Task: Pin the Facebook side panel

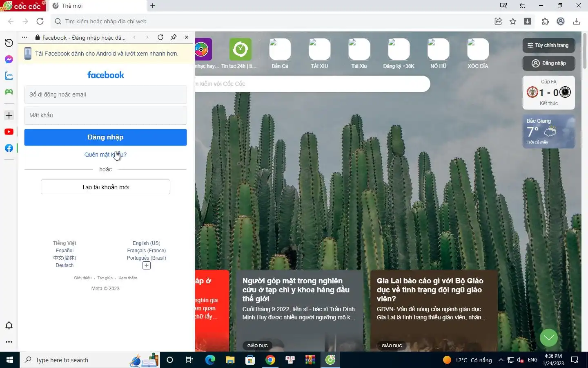Action: click(x=174, y=37)
